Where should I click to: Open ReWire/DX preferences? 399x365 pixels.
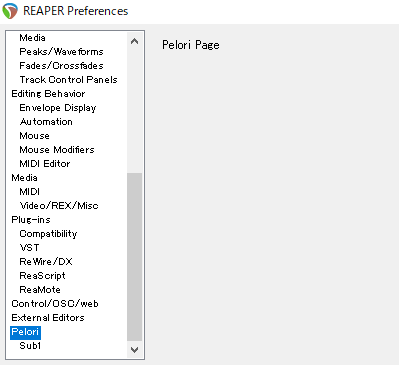point(46,262)
